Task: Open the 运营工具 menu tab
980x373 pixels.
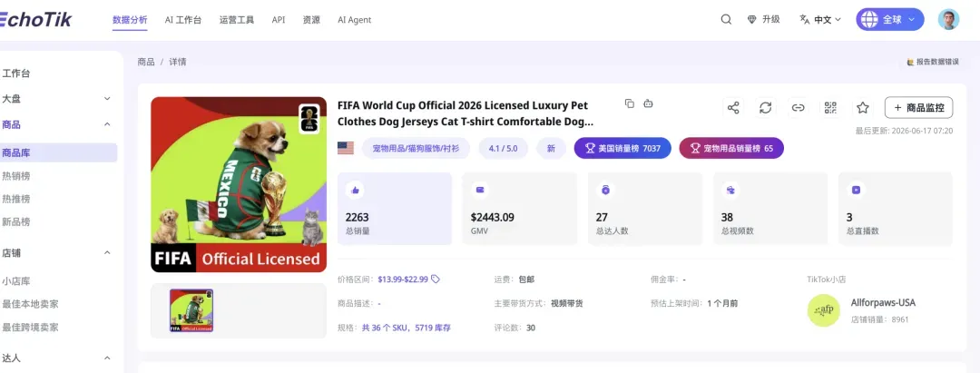Action: coord(237,20)
